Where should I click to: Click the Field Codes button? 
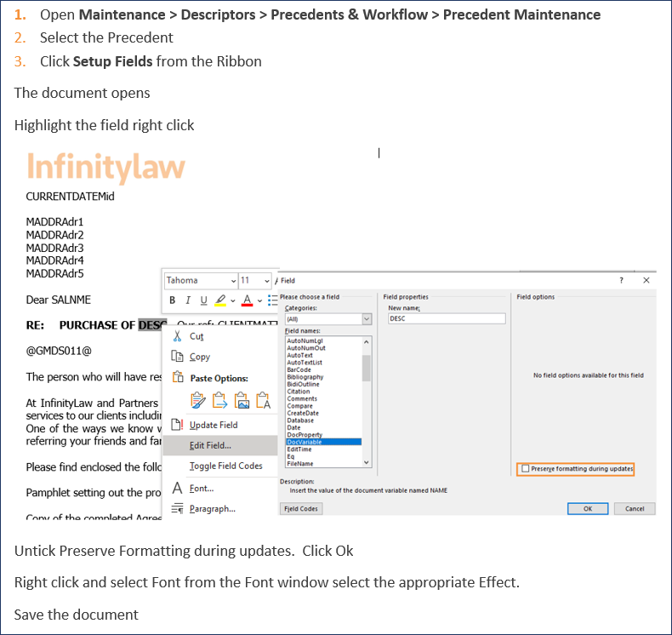click(x=301, y=509)
